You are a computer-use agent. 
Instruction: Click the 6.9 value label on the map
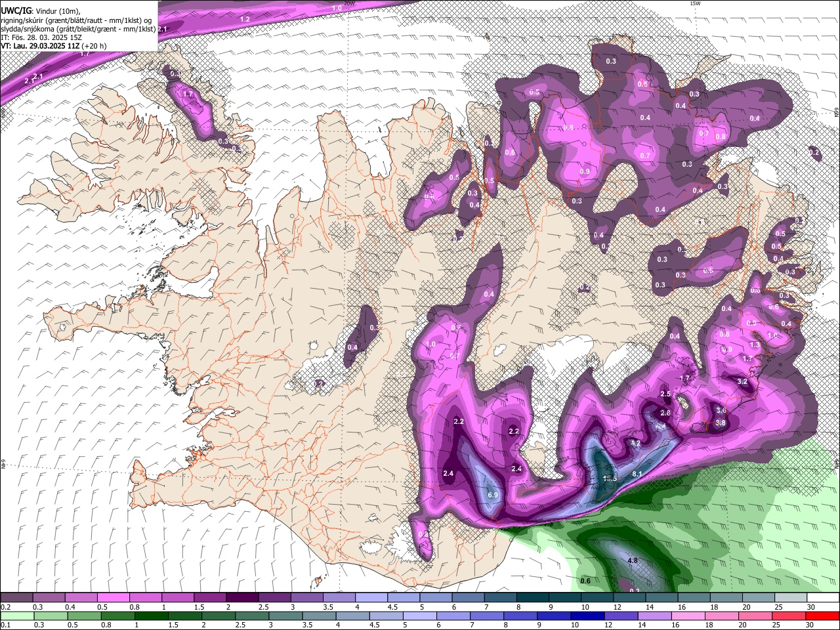coord(493,494)
